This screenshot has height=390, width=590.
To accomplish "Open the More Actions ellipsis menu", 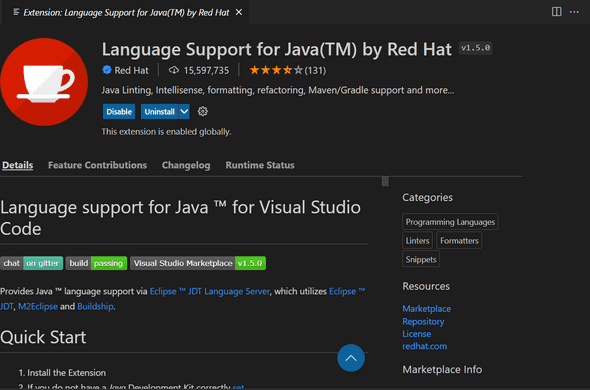I will pos(574,12).
